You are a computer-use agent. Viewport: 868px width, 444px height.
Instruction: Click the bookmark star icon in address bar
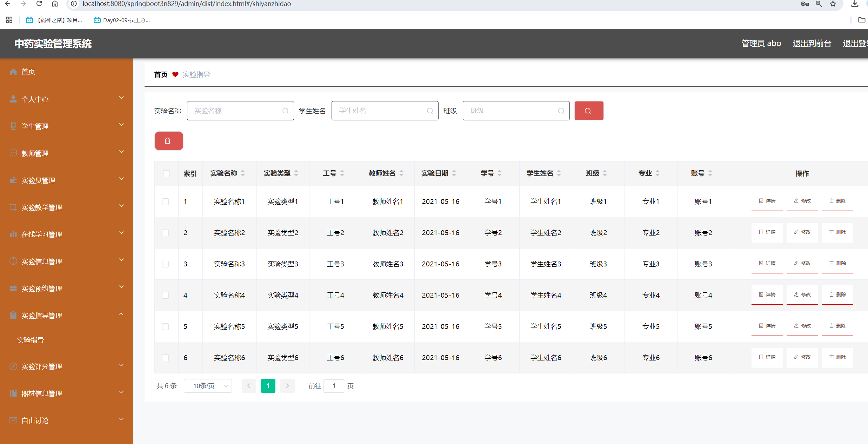(x=833, y=4)
